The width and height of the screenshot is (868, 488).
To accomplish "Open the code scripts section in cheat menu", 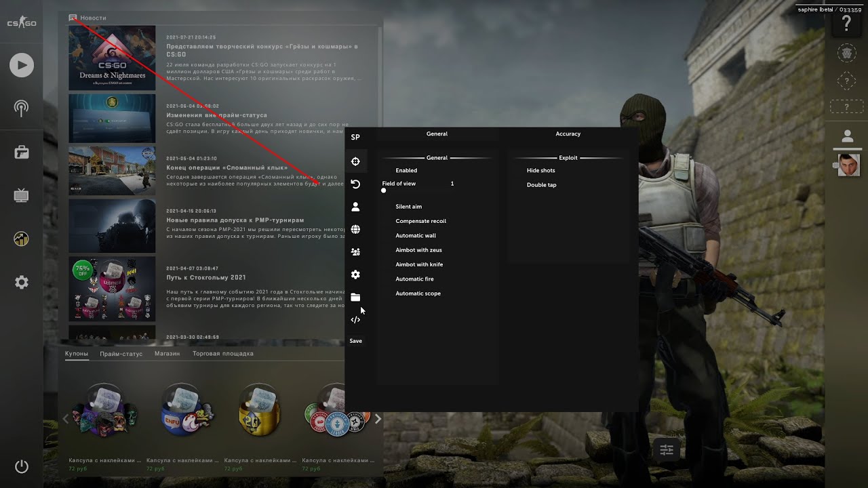I will pyautogui.click(x=355, y=319).
